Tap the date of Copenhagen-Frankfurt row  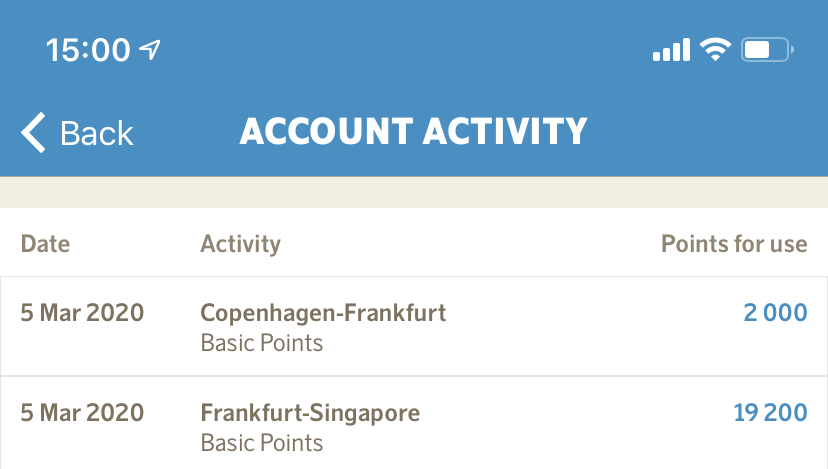pos(82,313)
